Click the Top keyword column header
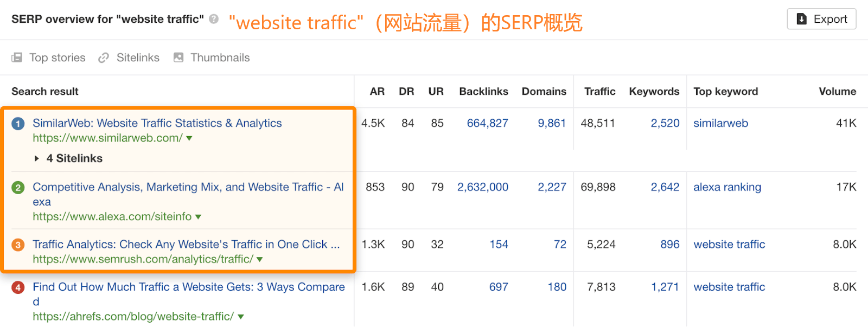The height and width of the screenshot is (327, 868). 725,92
